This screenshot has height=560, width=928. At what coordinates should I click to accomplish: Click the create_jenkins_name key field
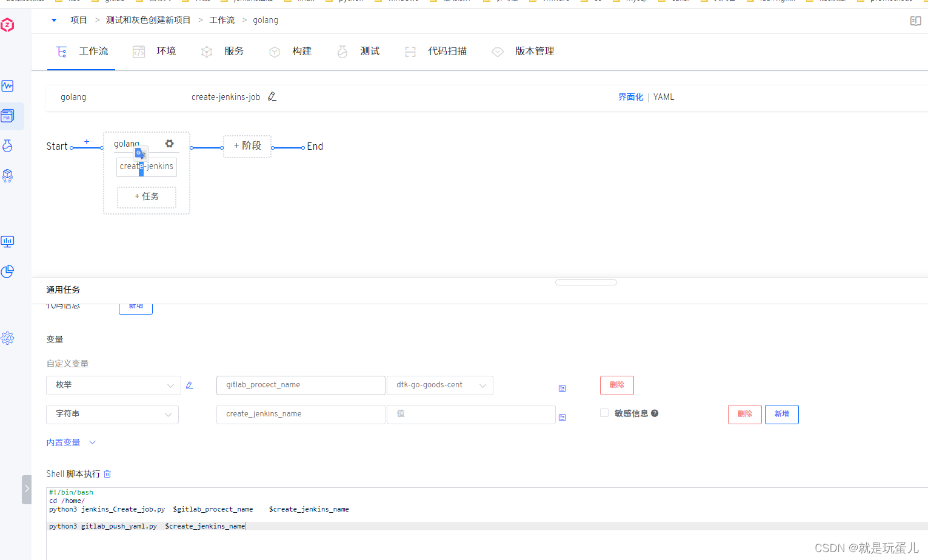click(301, 415)
